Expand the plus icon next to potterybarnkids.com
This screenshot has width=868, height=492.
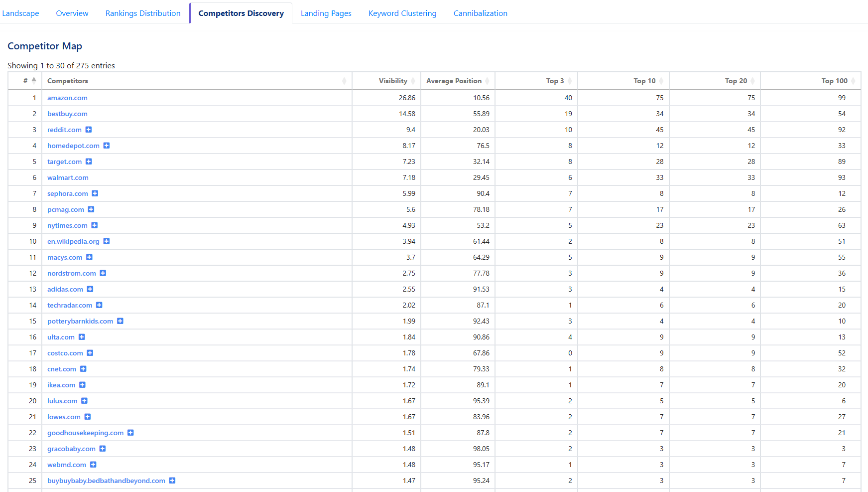pos(120,321)
